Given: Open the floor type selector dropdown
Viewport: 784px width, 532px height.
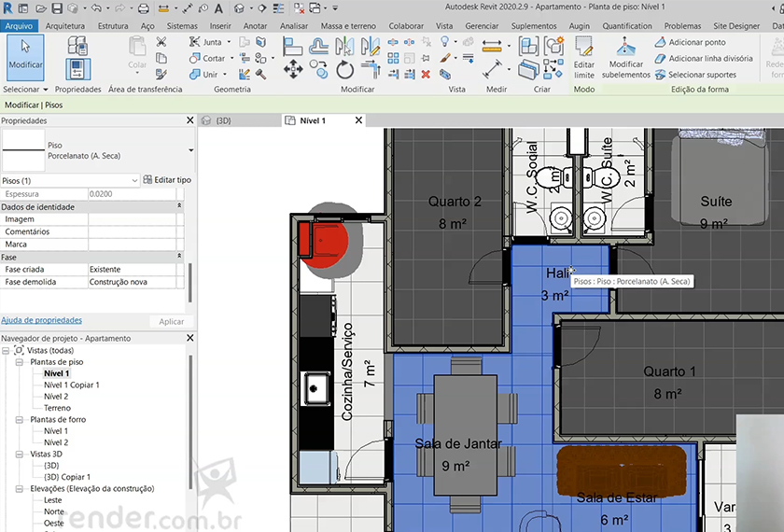Looking at the screenshot, I should click(190, 149).
